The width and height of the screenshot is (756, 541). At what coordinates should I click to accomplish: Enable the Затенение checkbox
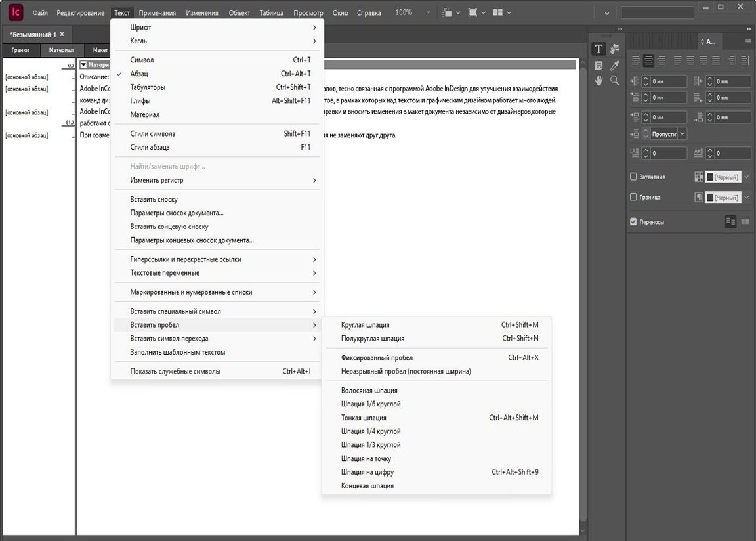633,177
